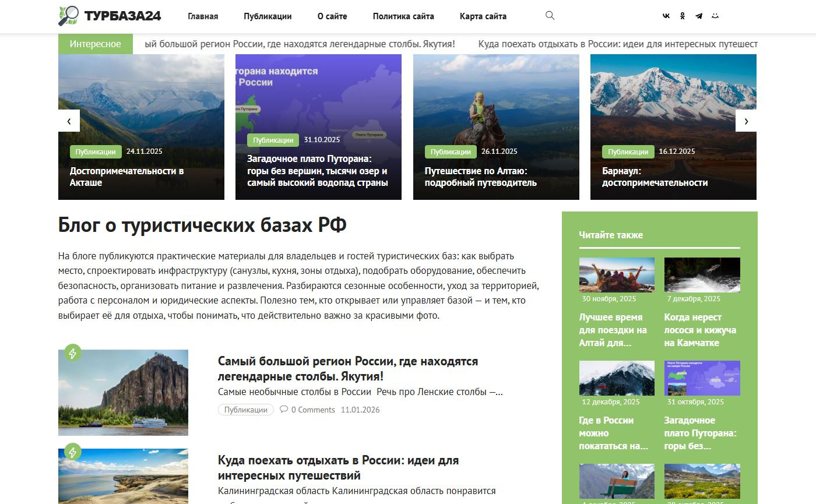The width and height of the screenshot is (816, 504).
Task: Click sidebar date 31 октября, 2025
Action: point(696,402)
